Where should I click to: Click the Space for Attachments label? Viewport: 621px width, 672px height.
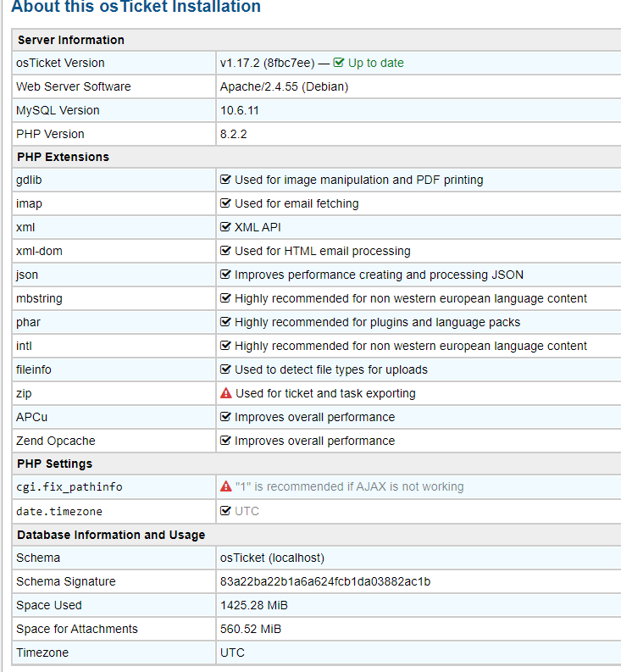point(77,629)
